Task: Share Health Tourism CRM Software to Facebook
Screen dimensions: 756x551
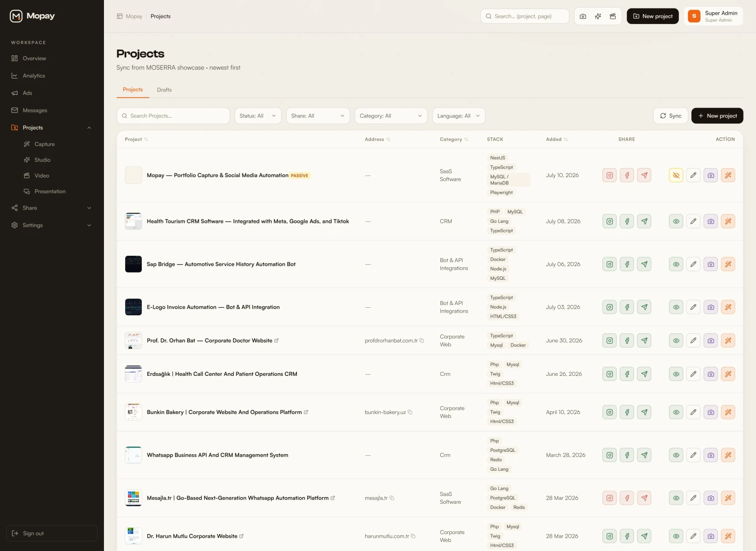Action: pyautogui.click(x=627, y=221)
